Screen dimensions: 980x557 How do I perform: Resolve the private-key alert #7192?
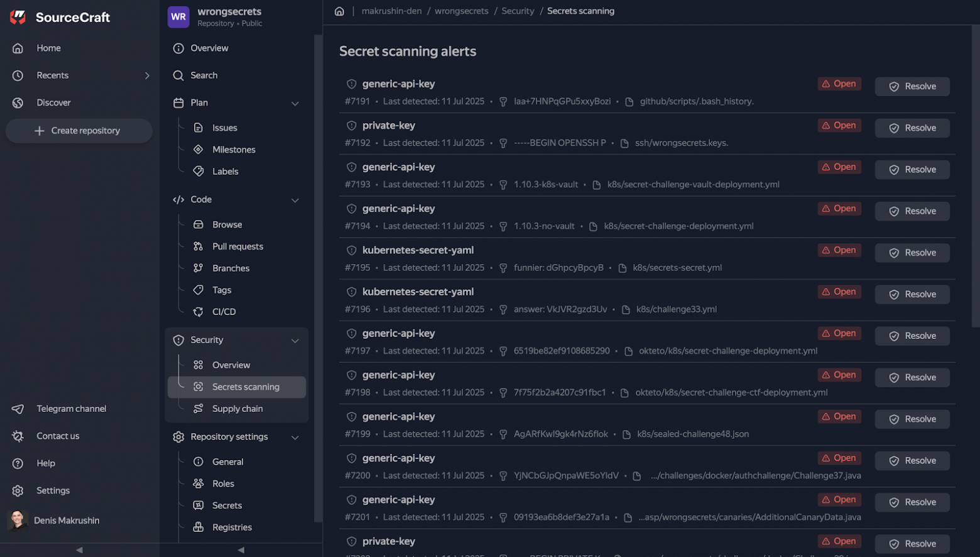(x=912, y=128)
